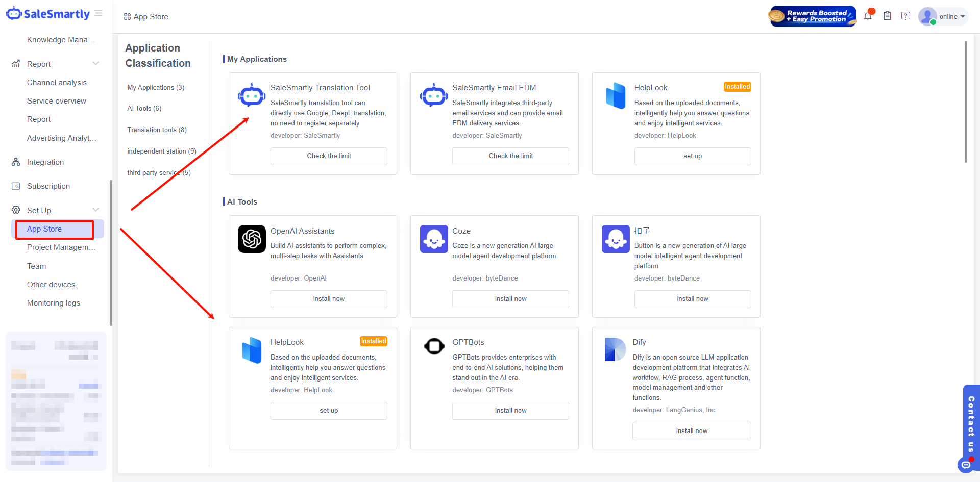Click the Set Up gear icon

[16, 210]
